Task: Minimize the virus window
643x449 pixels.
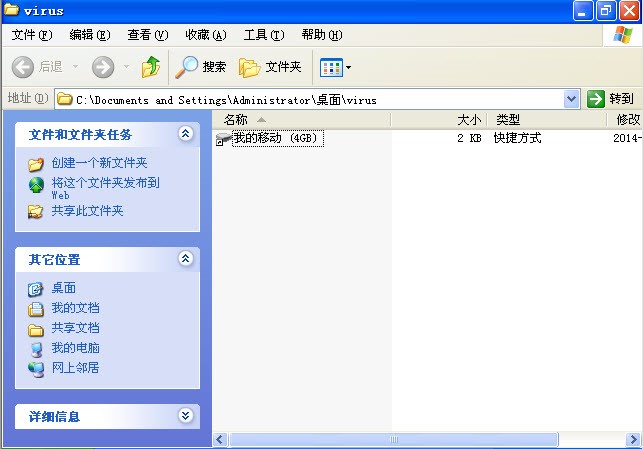Action: tap(583, 11)
